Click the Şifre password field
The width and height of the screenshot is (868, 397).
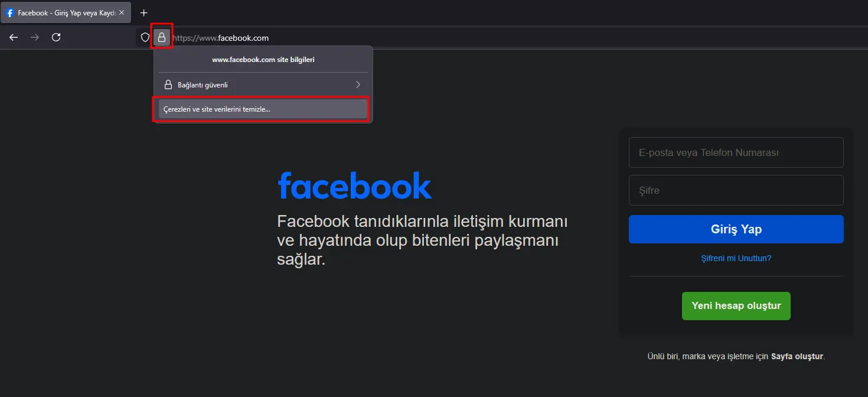736,190
